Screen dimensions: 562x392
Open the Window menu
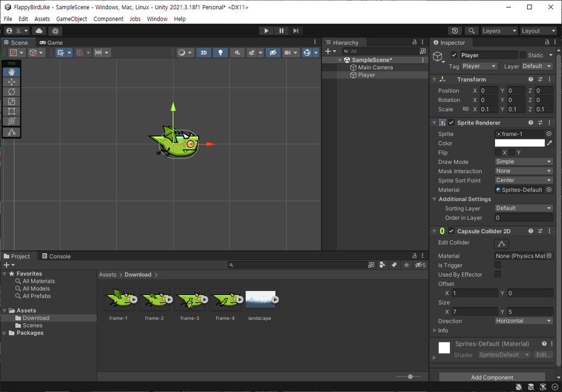[157, 19]
